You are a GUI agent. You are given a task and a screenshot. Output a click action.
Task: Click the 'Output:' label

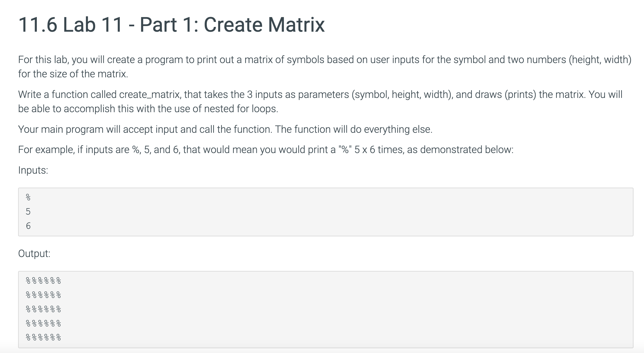coord(34,254)
